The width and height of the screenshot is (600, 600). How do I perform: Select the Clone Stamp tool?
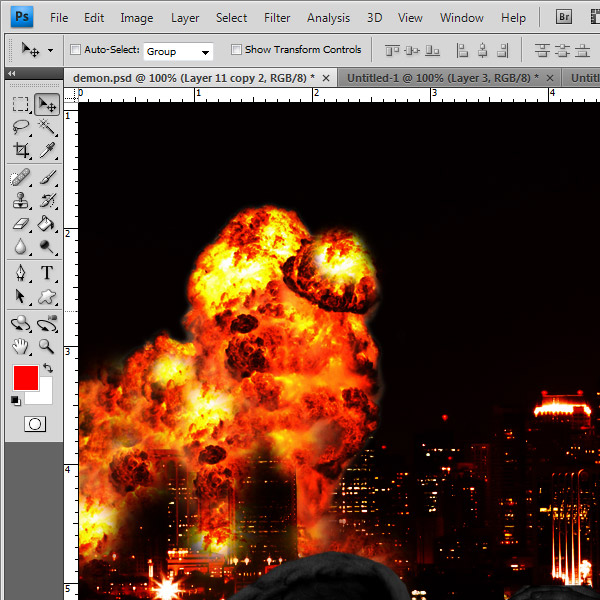(x=20, y=201)
